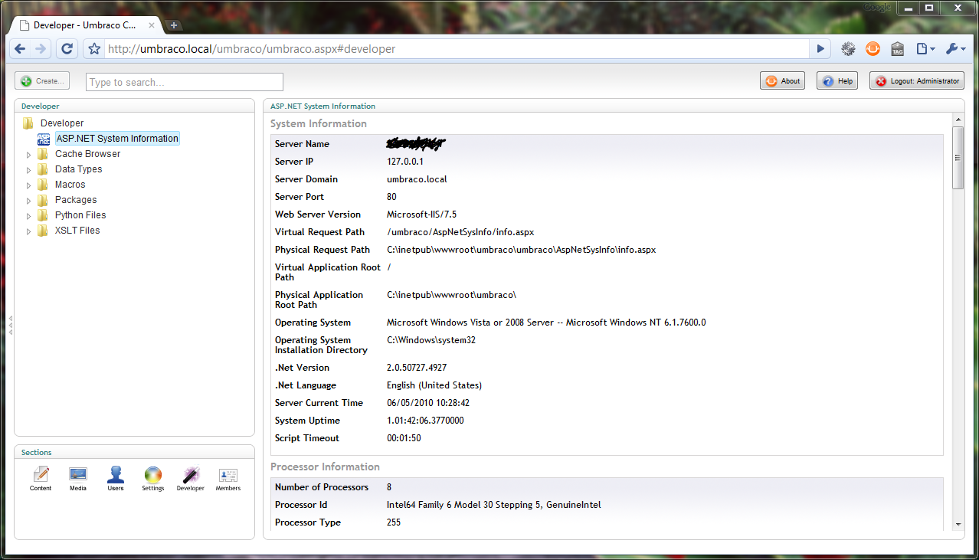Go back with browser back arrow
Screen dimensions: 979x560
21,49
